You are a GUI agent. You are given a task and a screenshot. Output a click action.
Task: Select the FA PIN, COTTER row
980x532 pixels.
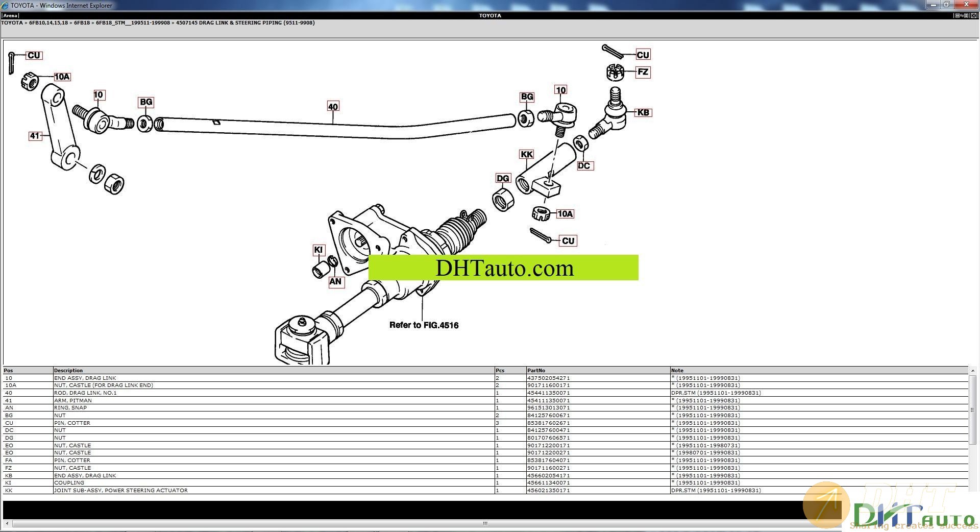[485, 461]
